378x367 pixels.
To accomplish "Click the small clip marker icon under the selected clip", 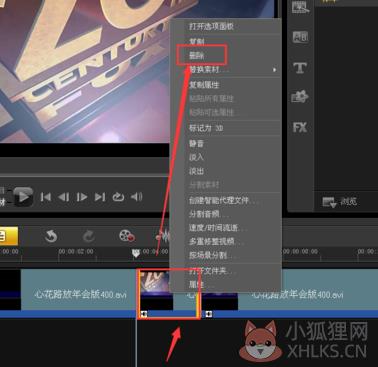I will click(x=144, y=314).
